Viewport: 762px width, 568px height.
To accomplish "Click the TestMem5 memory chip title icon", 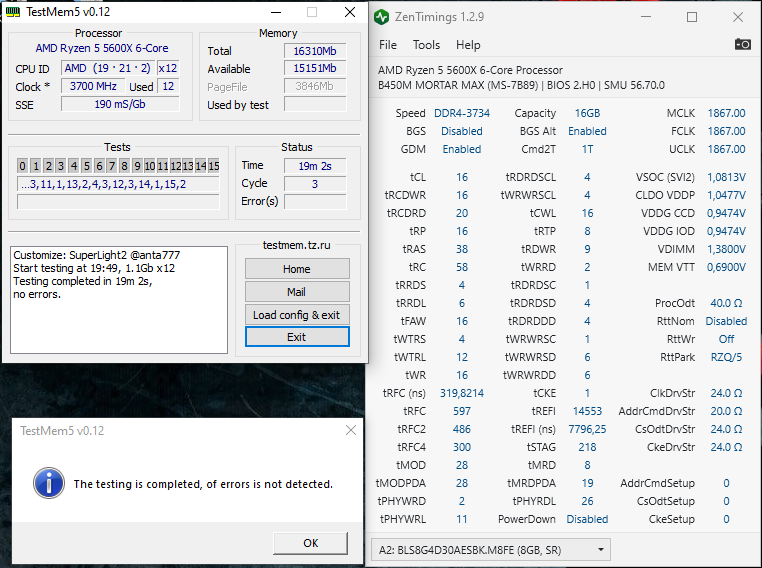I will coord(13,12).
